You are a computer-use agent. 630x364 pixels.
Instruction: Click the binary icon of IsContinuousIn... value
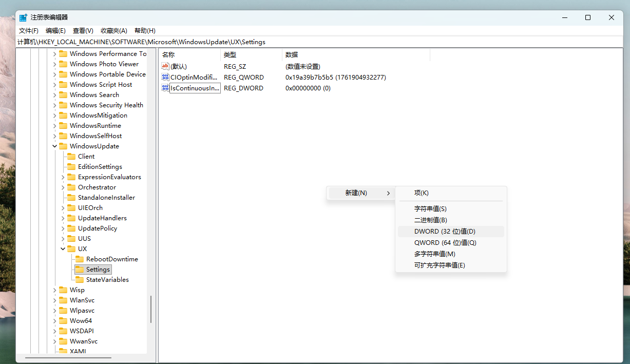[x=165, y=88]
